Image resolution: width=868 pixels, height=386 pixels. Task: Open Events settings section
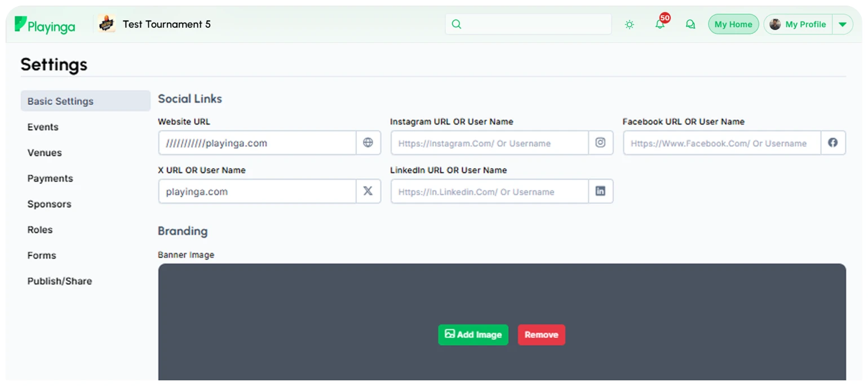click(x=43, y=127)
